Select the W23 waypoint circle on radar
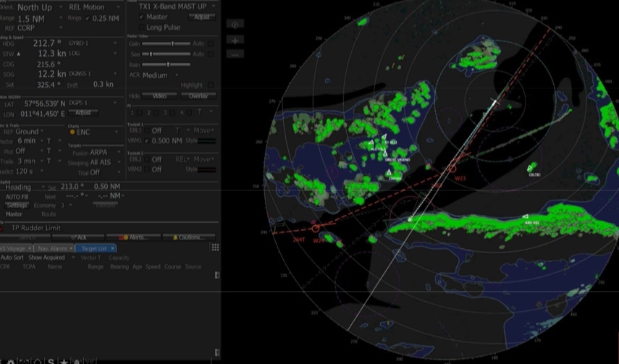This screenshot has height=364, width=619. coord(452,169)
